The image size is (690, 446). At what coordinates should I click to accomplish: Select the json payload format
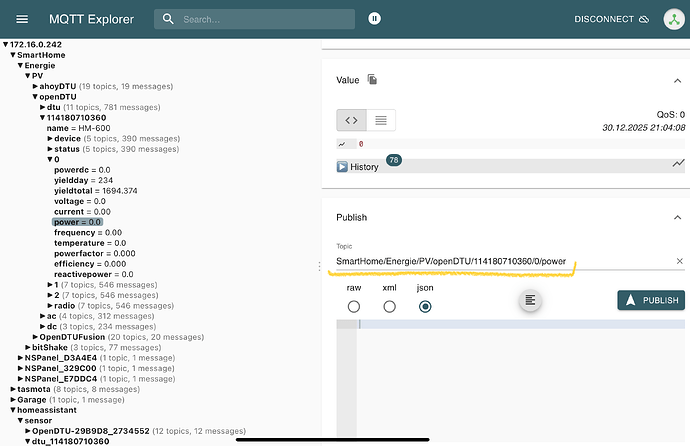coord(425,306)
